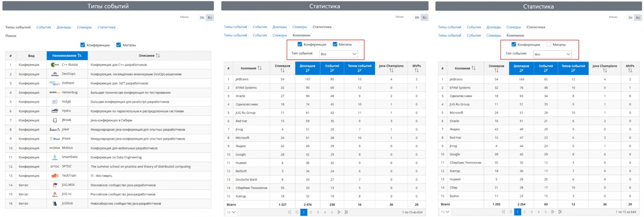This screenshot has height=217, width=644.
Task: Click the JBreak logo icon
Action: pos(55,120)
